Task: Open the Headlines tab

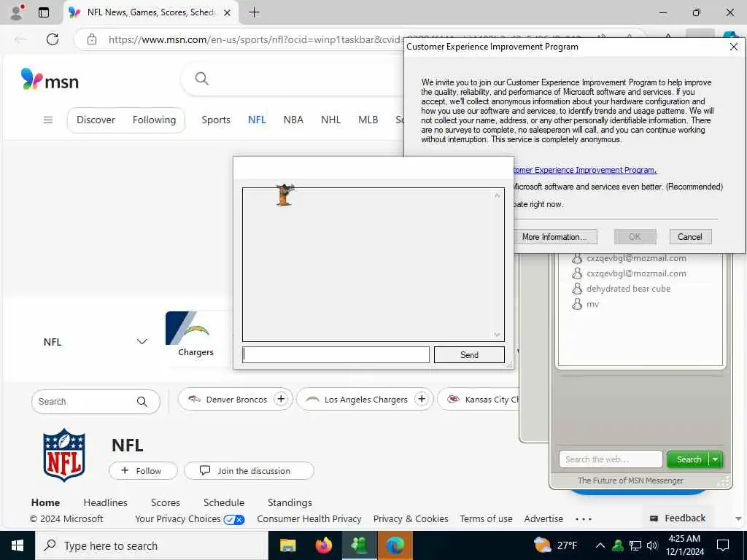Action: tap(105, 502)
